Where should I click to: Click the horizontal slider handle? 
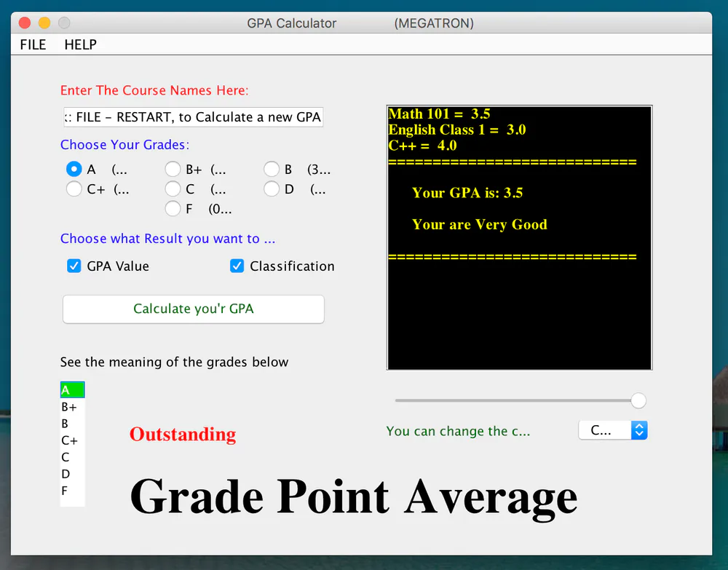(638, 400)
